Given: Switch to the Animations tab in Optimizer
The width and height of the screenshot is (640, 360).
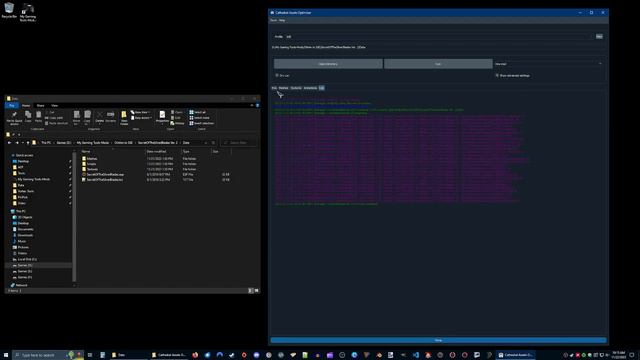Looking at the screenshot, I should click(310, 88).
